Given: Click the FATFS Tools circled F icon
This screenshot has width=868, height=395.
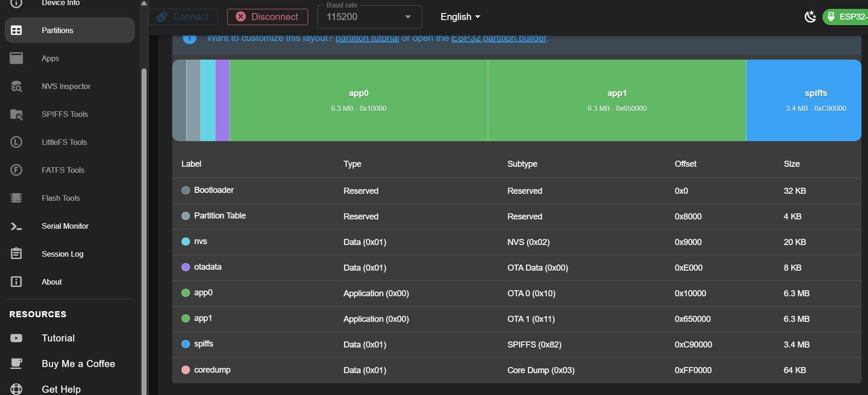Looking at the screenshot, I should pos(16,170).
